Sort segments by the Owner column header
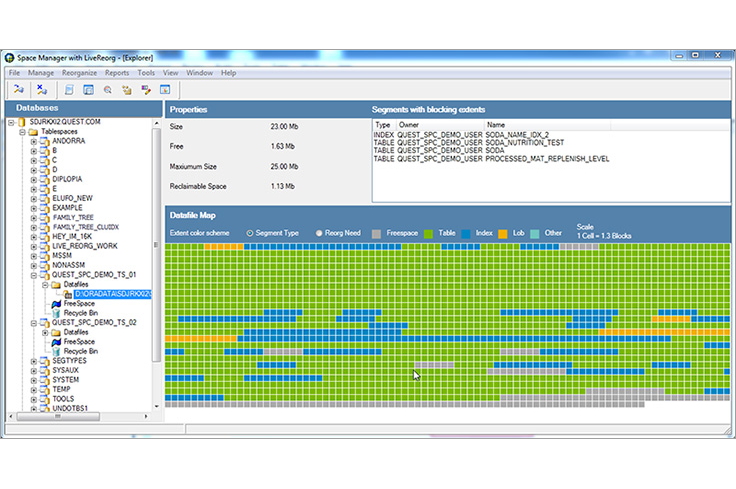The height and width of the screenshot is (489, 736). click(x=440, y=125)
